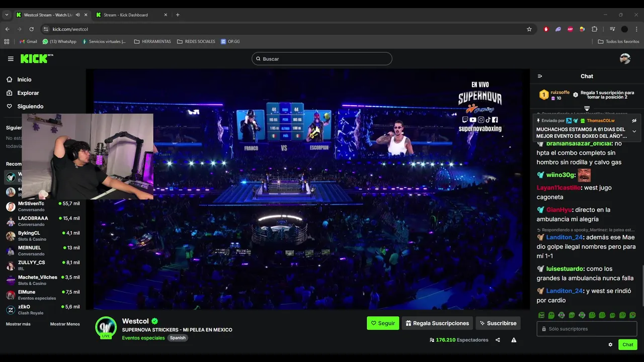Open BykingCL recommended channel
Screen dimensions: 644x362
(43, 236)
